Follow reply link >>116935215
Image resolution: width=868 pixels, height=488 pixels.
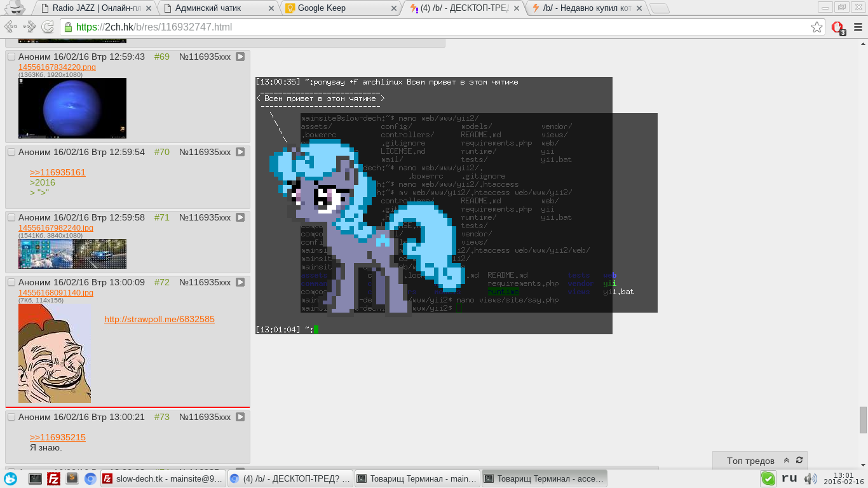tap(58, 437)
